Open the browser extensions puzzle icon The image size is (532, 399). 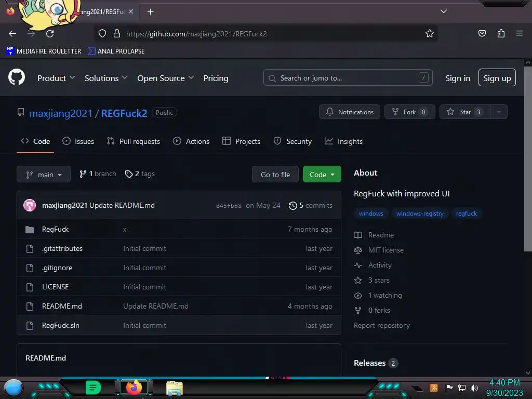coord(501,34)
